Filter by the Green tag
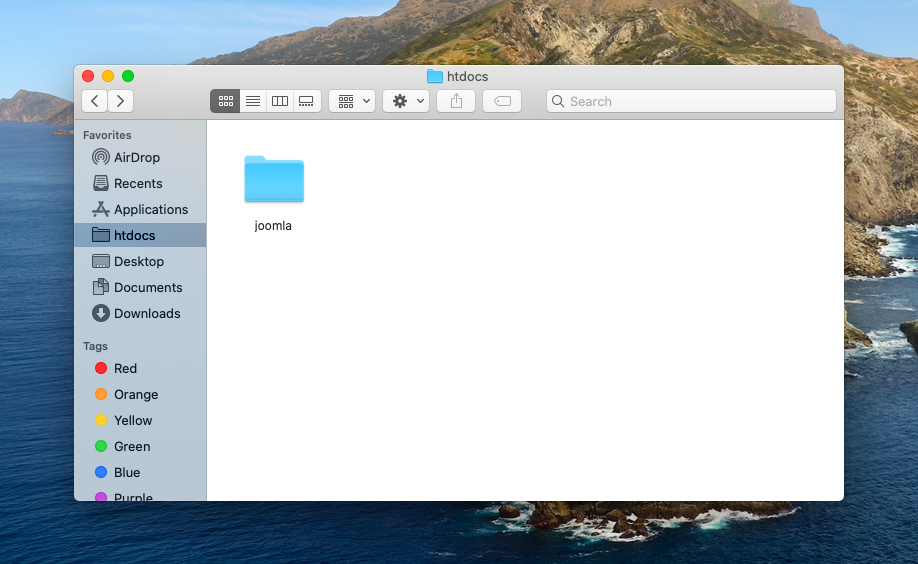This screenshot has width=918, height=564. (x=141, y=446)
